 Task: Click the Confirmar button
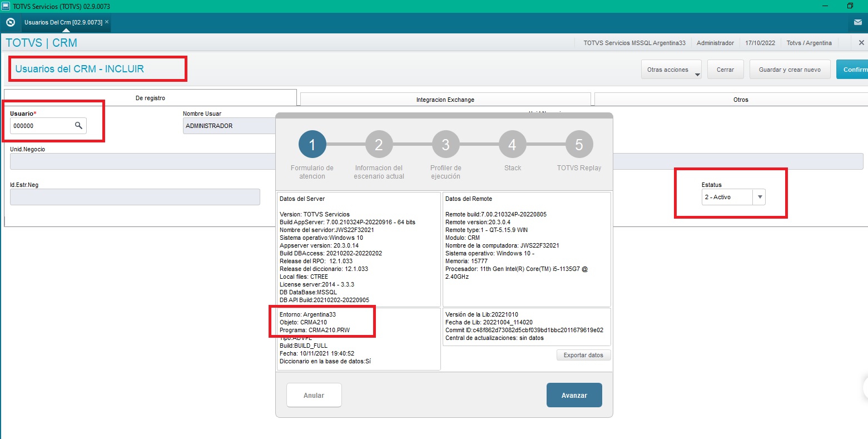[852, 70]
